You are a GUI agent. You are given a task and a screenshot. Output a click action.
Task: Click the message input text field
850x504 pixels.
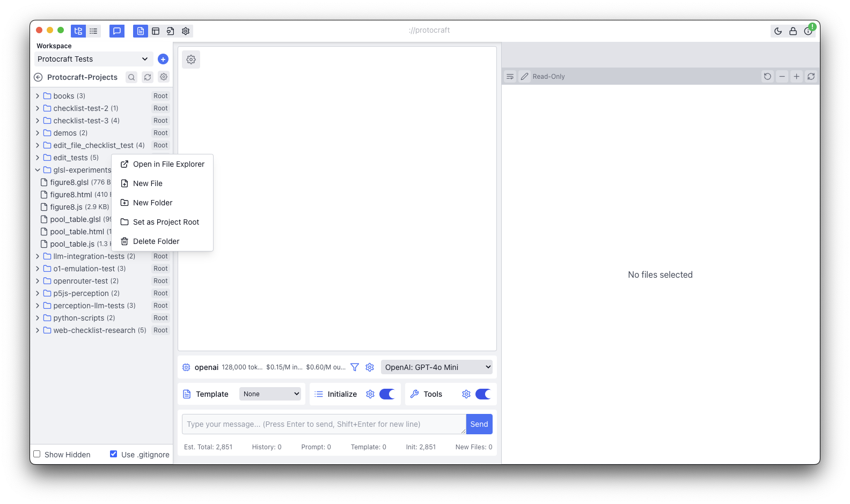(x=324, y=424)
